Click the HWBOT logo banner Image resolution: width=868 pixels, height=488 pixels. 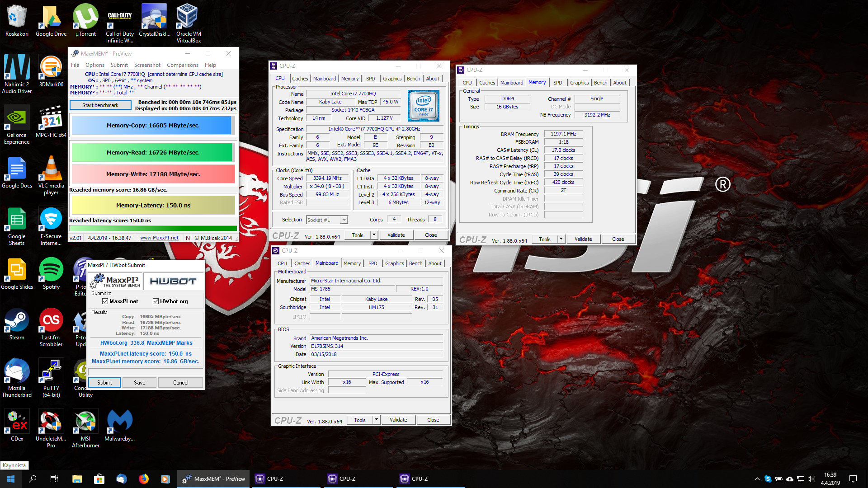[173, 281]
